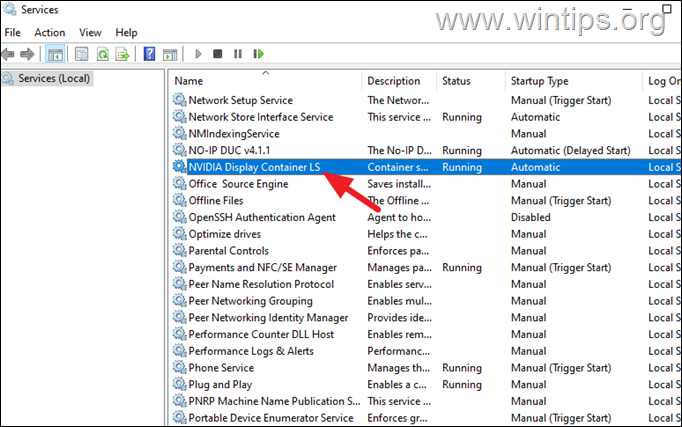Toggle Show/Hide Action Pane icon
This screenshot has height=427, width=682.
pos(170,54)
